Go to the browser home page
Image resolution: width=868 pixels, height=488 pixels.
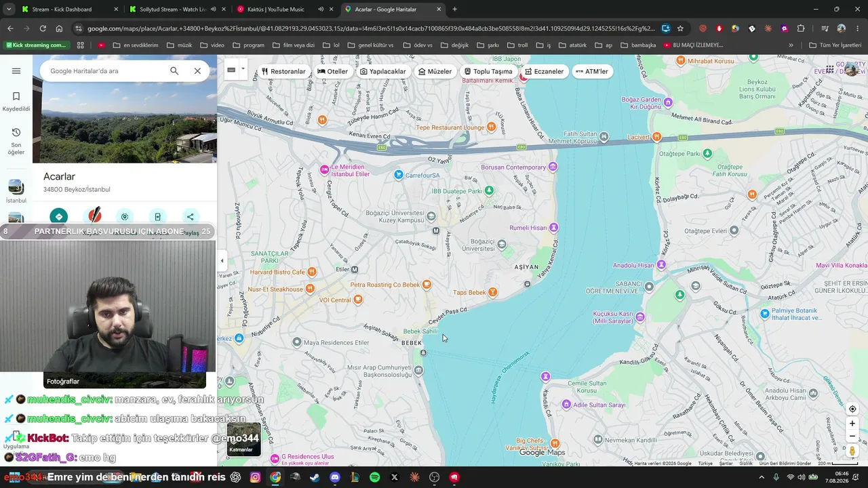pyautogui.click(x=59, y=28)
